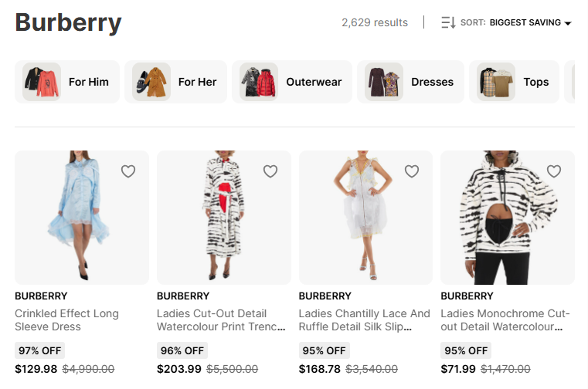Click the Outerwear jackets thumbnail icon
Screen dimensions: 588x389
click(258, 82)
